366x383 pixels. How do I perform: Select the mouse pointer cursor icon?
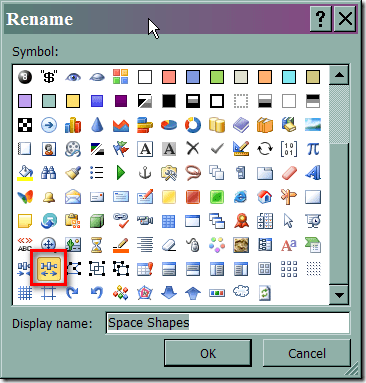(x=288, y=221)
